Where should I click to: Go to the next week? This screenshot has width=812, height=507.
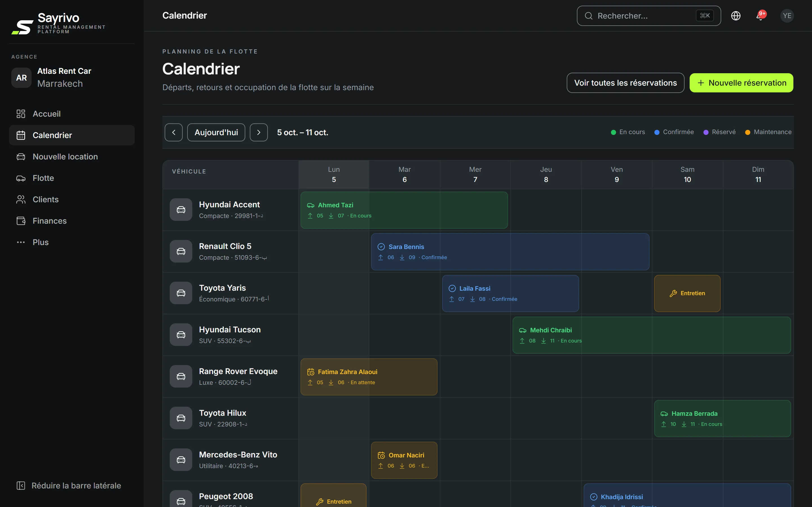tap(259, 132)
